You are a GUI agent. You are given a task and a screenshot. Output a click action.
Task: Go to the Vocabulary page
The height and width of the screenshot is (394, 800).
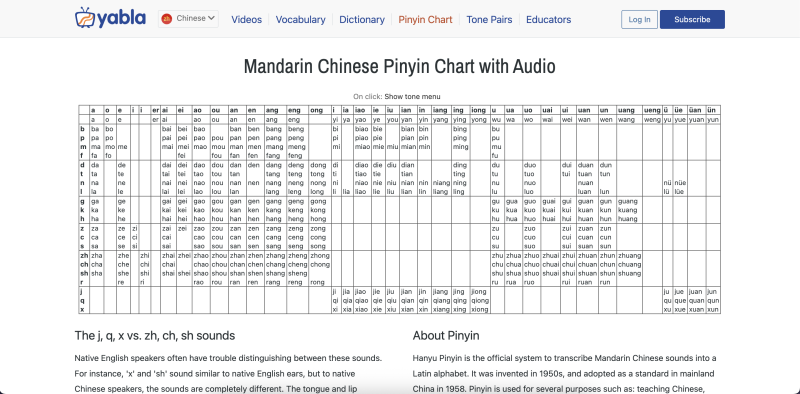[x=301, y=19]
